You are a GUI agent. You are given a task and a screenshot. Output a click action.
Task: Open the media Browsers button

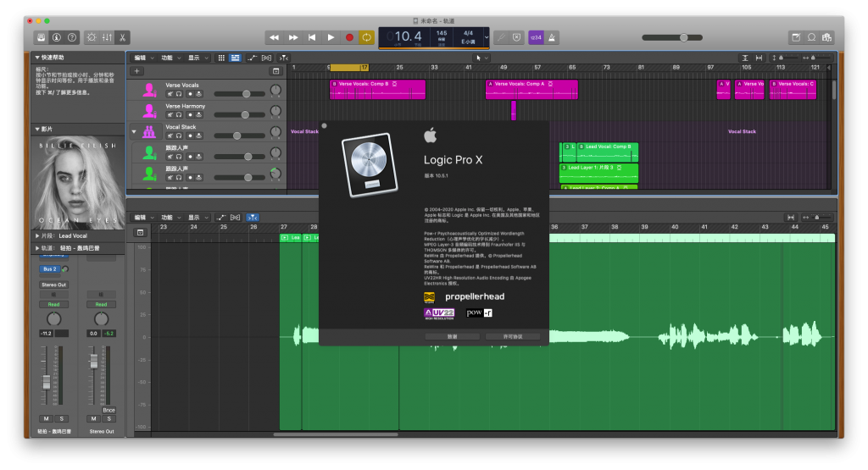(827, 37)
